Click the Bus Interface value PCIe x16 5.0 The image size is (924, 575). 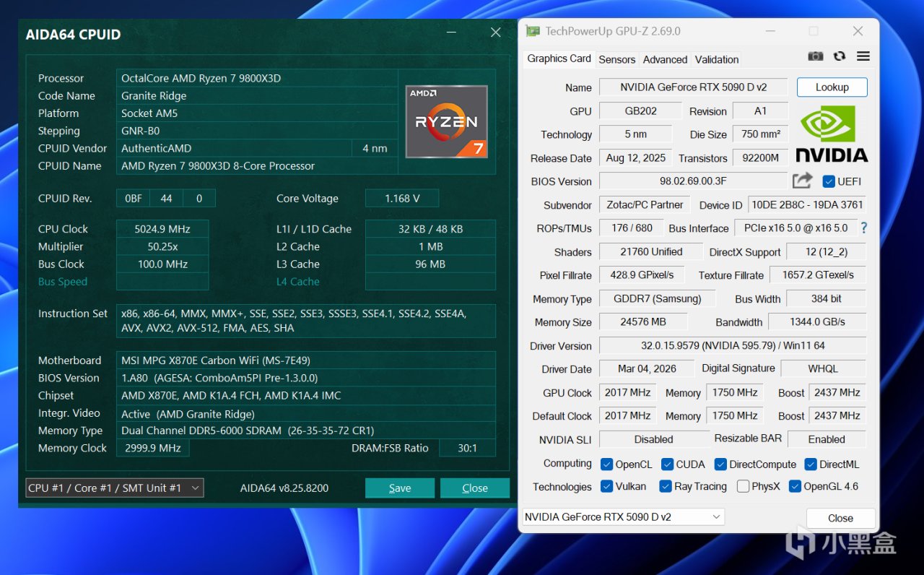(796, 228)
